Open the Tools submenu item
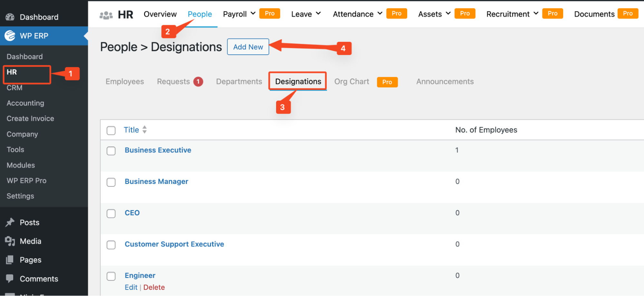The height and width of the screenshot is (296, 644). [15, 149]
